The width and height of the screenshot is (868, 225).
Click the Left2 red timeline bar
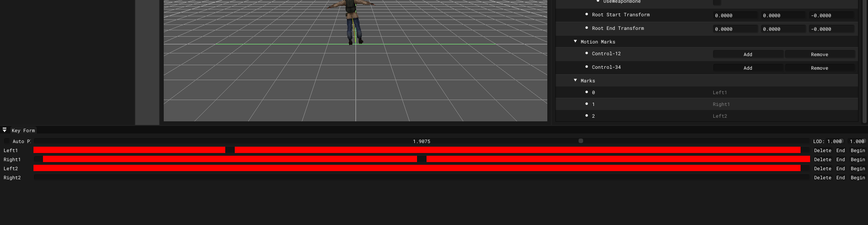click(417, 168)
